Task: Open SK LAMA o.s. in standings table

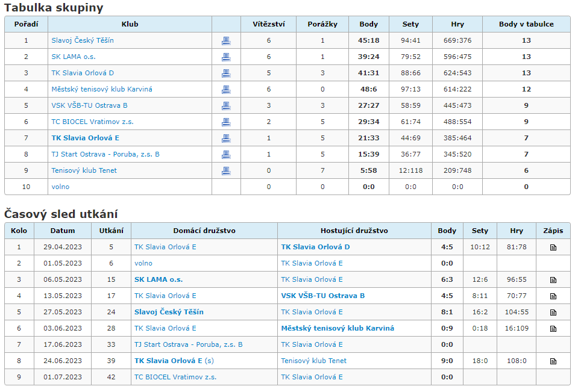Action: pos(74,57)
